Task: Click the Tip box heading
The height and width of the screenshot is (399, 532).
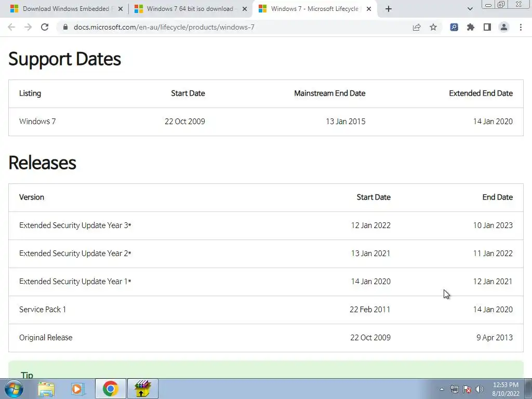Action: click(27, 375)
